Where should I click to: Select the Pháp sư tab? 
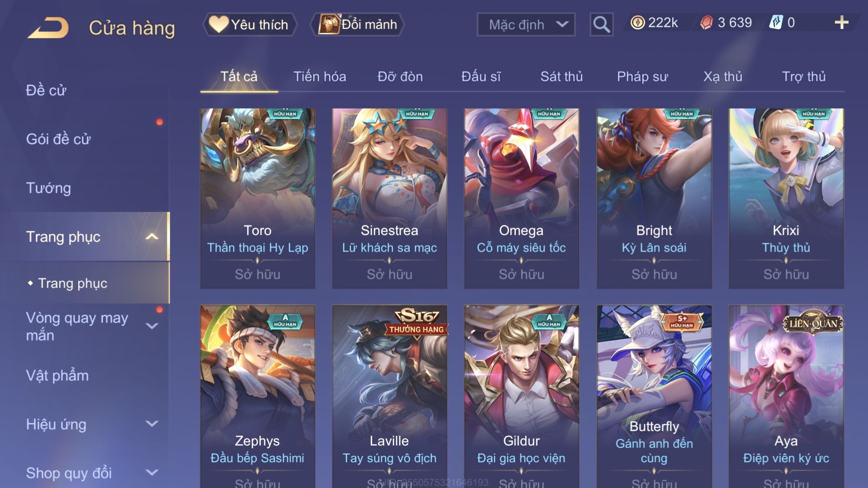click(642, 77)
